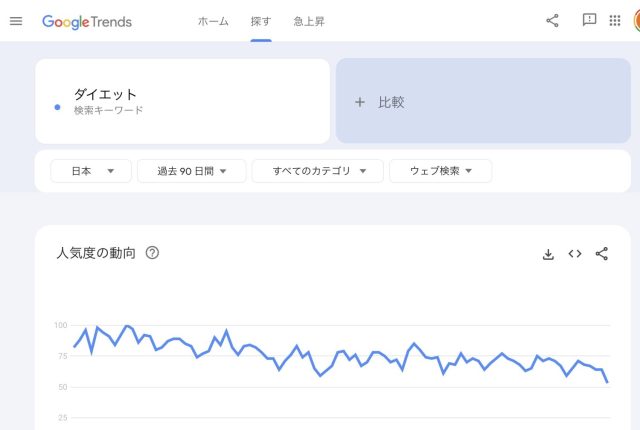The height and width of the screenshot is (430, 640).
Task: Open the hamburger main menu
Action: (15, 21)
